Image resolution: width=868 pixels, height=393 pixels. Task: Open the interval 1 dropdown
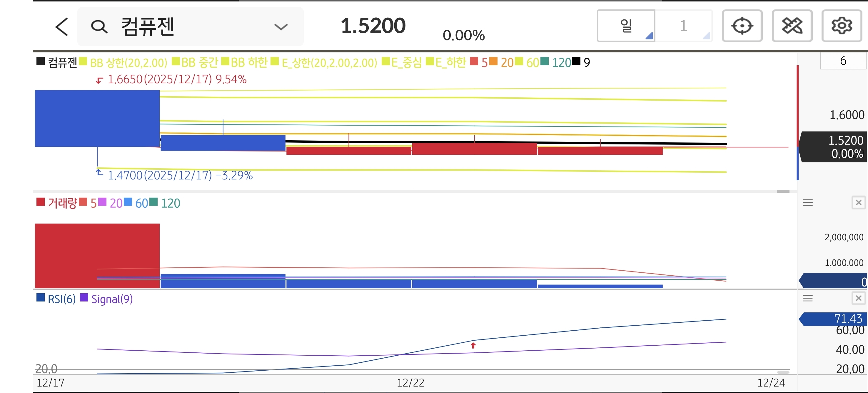(683, 26)
